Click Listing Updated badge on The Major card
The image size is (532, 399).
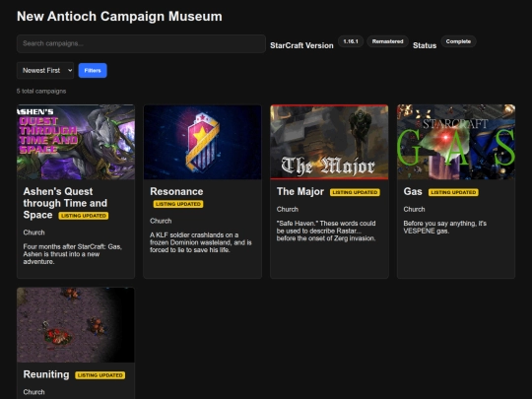point(355,192)
